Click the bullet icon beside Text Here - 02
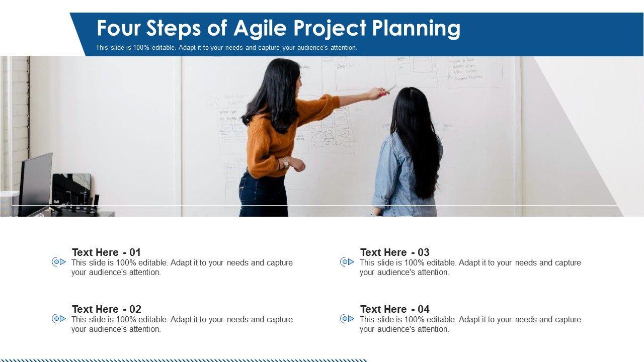Image resolution: width=644 pixels, height=362 pixels. pyautogui.click(x=59, y=319)
